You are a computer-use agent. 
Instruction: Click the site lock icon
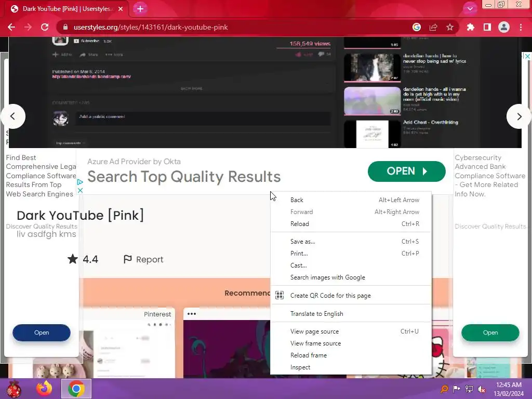point(66,27)
